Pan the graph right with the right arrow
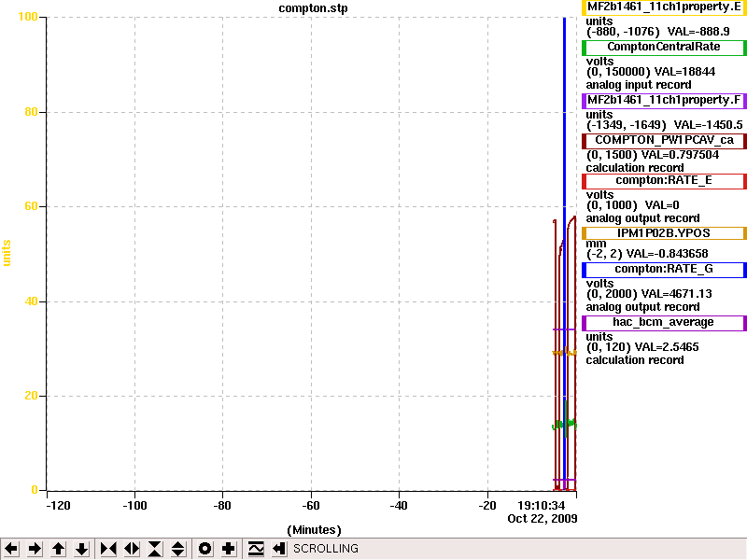Image resolution: width=747 pixels, height=560 pixels. click(35, 549)
